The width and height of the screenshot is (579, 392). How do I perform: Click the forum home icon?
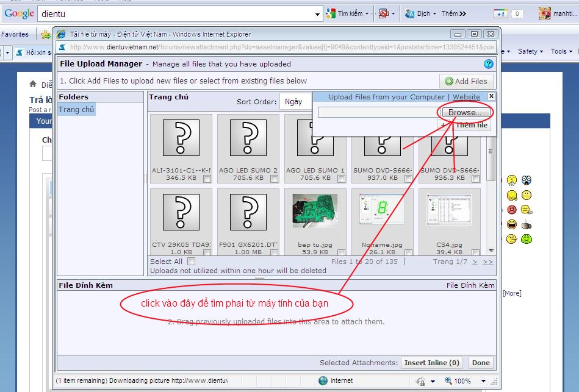click(33, 84)
